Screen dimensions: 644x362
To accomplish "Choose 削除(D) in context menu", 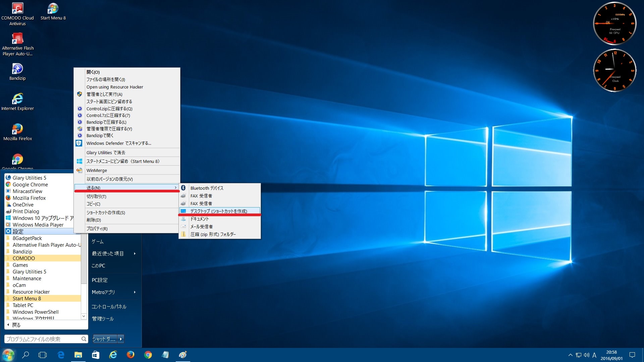I will click(x=127, y=220).
